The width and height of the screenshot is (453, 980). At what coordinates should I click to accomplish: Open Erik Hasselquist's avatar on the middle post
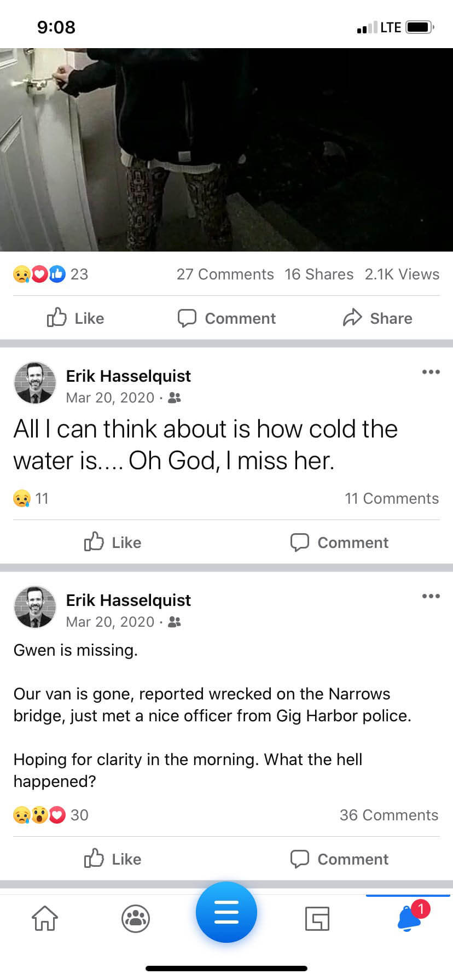35,383
